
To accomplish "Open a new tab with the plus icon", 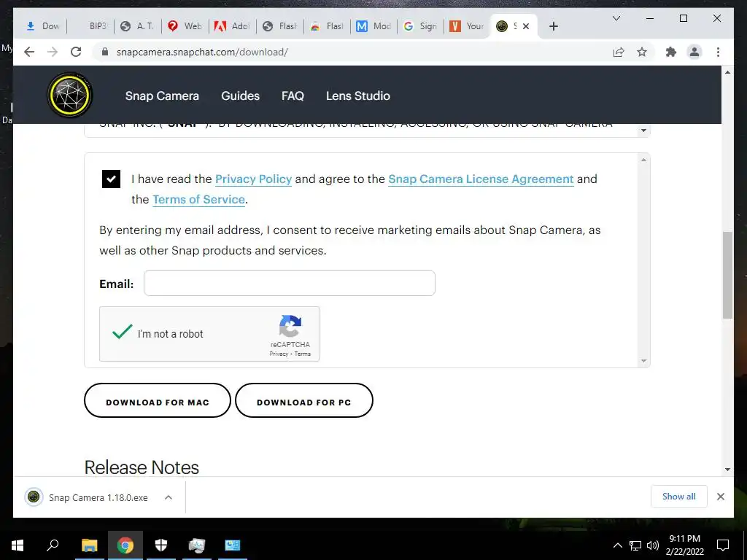I will point(553,26).
